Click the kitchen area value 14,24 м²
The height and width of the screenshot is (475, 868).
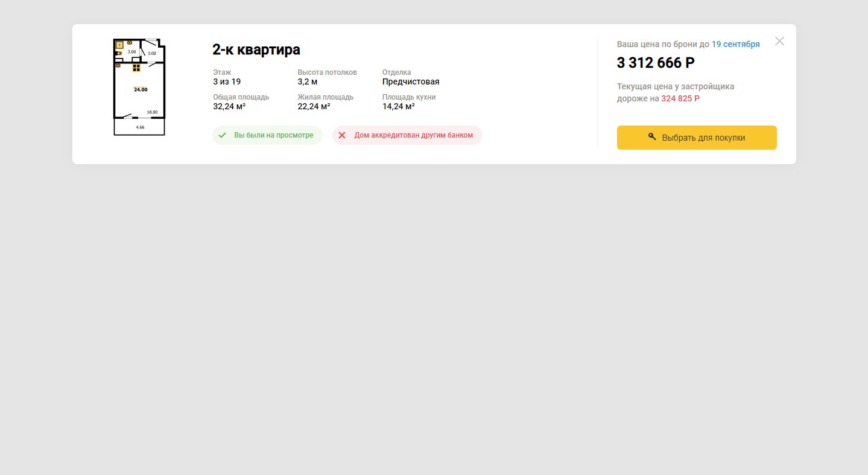click(x=399, y=107)
